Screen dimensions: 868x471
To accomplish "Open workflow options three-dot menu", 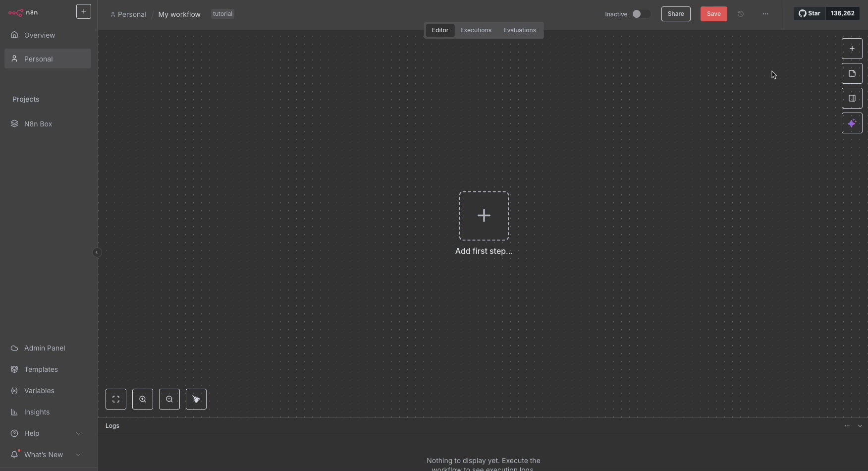I will tap(765, 14).
